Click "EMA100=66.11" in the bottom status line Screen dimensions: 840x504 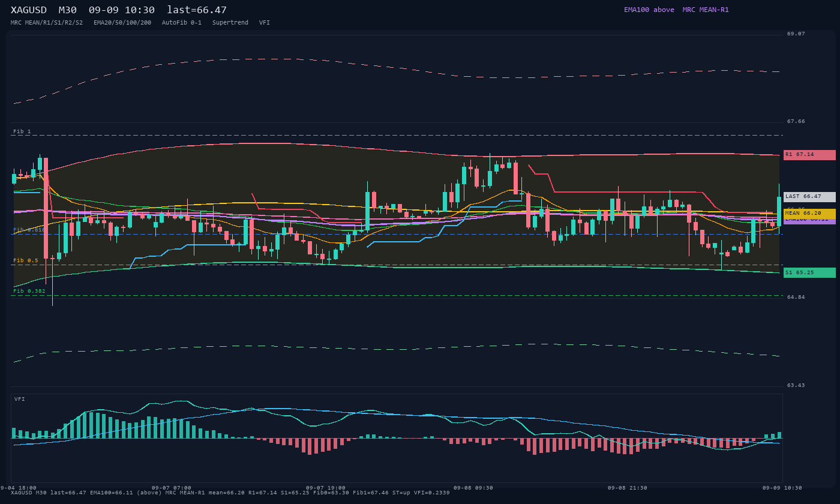[112, 493]
